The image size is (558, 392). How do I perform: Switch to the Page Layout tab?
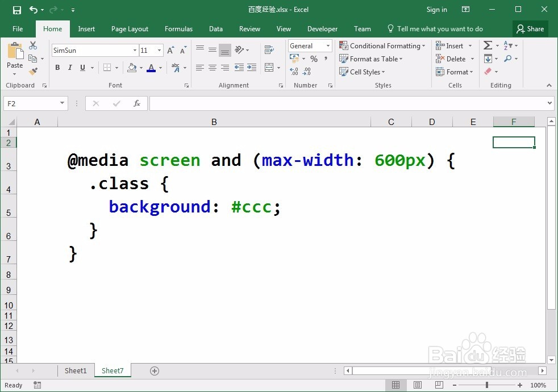(x=130, y=29)
